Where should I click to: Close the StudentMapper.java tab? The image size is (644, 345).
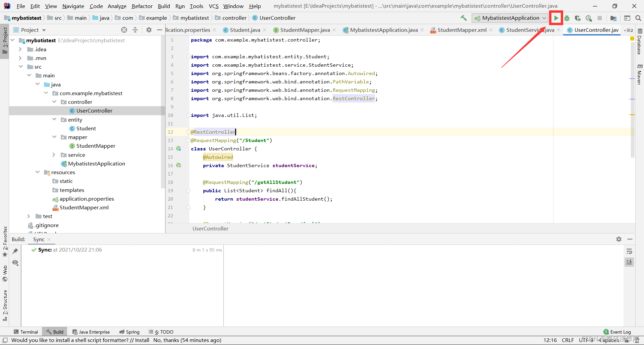(334, 30)
